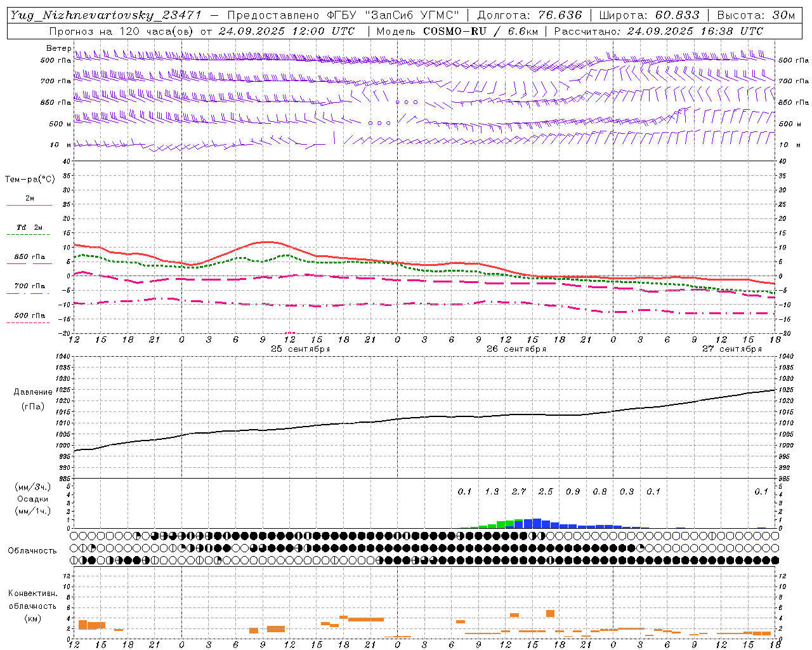Screen dimensions: 812x650
Task: Click the Облачность row label
Action: pos(32,551)
